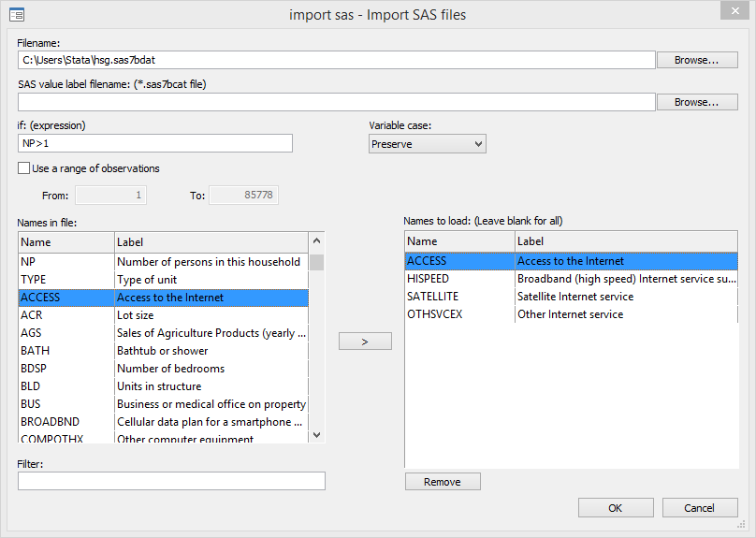Confirm import with the OK button
The image size is (756, 538).
[615, 508]
